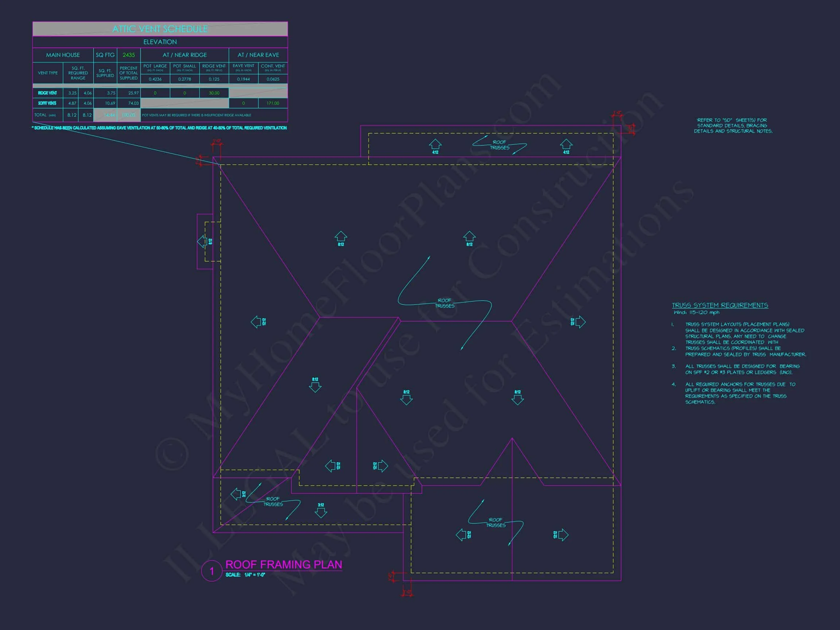
Task: Select the AT / NEAR EAVE column header
Action: pos(258,55)
